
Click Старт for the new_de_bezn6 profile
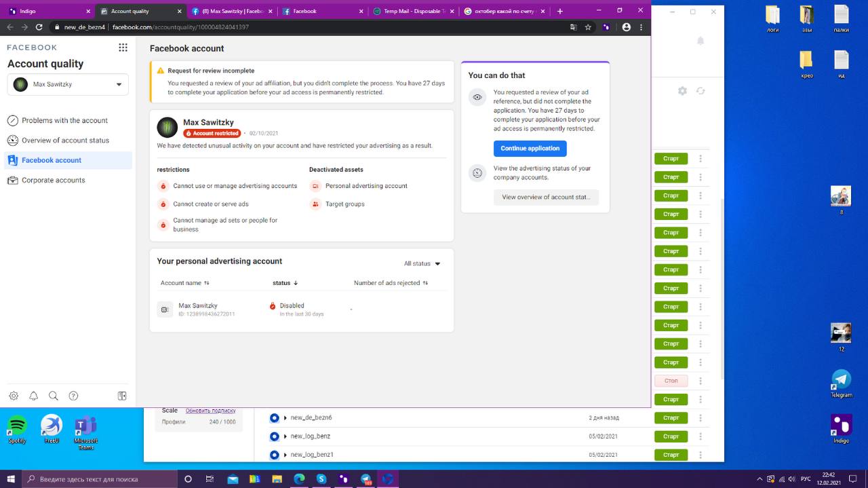tap(671, 418)
